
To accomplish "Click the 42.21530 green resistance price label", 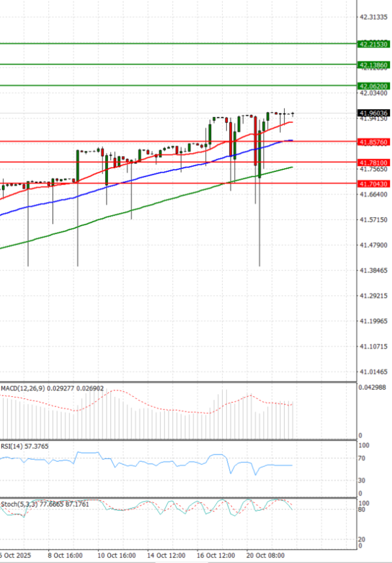I will 374,44.
